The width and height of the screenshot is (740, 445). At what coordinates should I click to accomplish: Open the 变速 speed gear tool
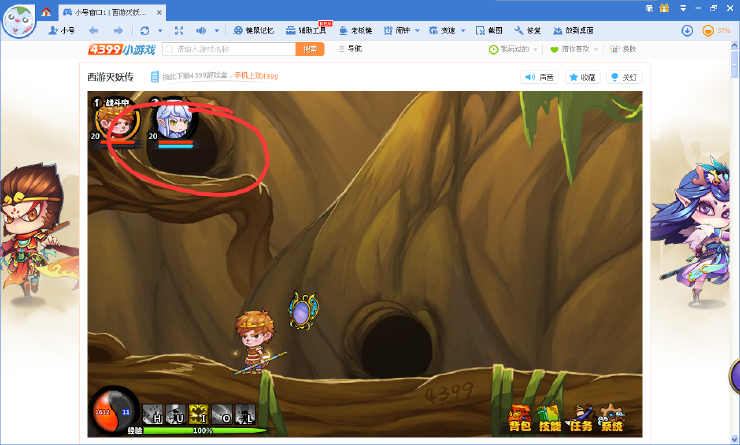click(442, 30)
